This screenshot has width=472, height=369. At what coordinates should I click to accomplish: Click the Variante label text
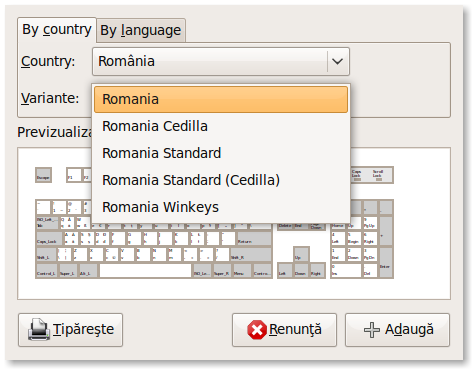click(50, 98)
